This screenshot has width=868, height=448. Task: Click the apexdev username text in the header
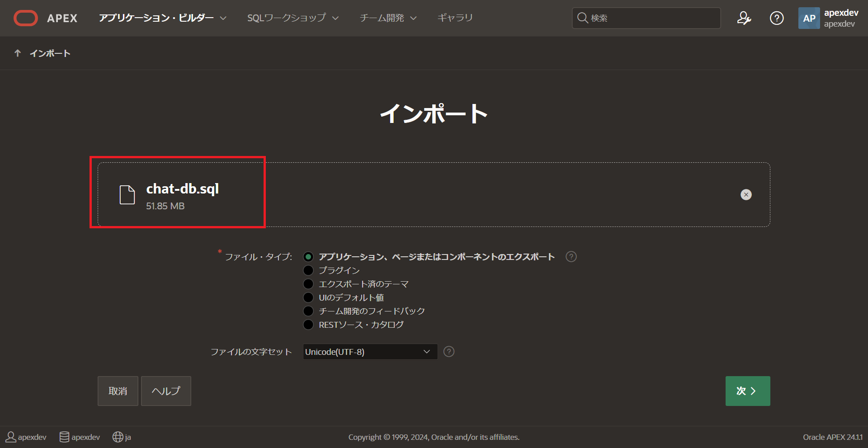tap(841, 13)
